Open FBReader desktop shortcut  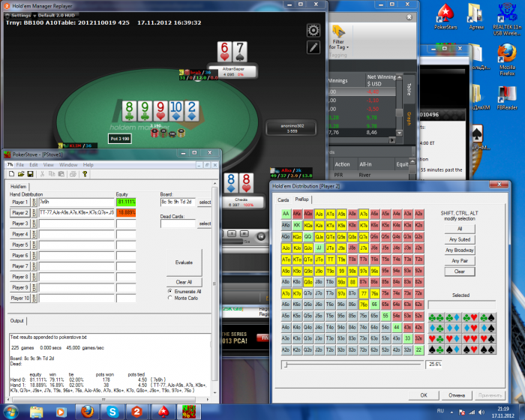tap(507, 97)
